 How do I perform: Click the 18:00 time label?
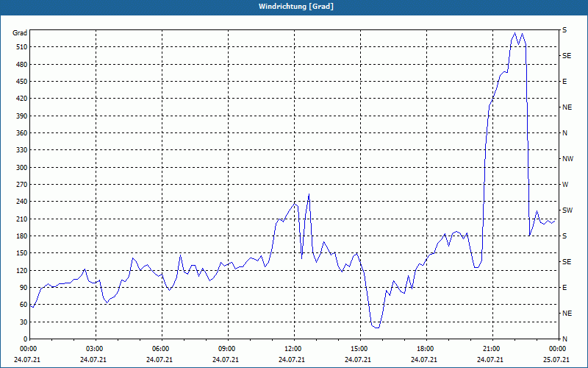(x=424, y=349)
